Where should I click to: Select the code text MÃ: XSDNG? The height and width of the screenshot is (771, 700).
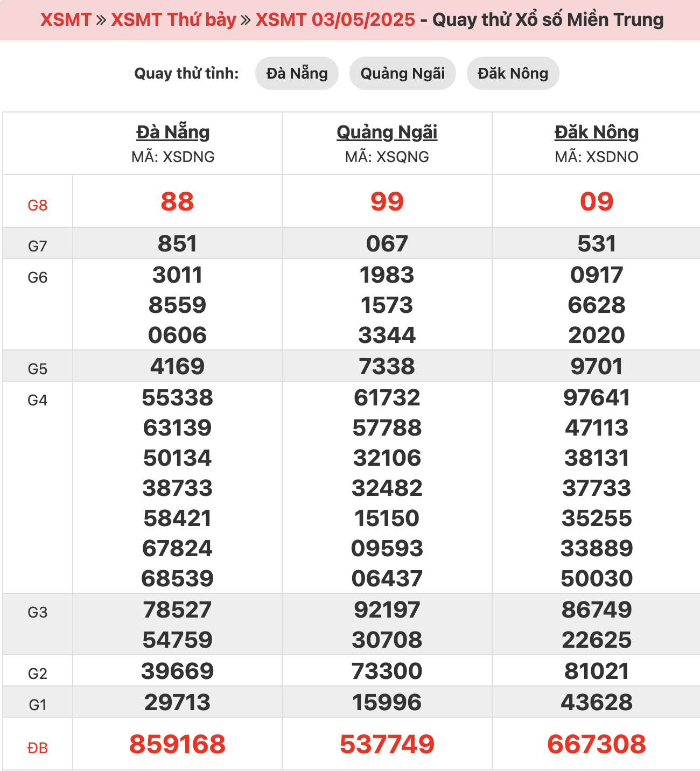click(x=173, y=157)
